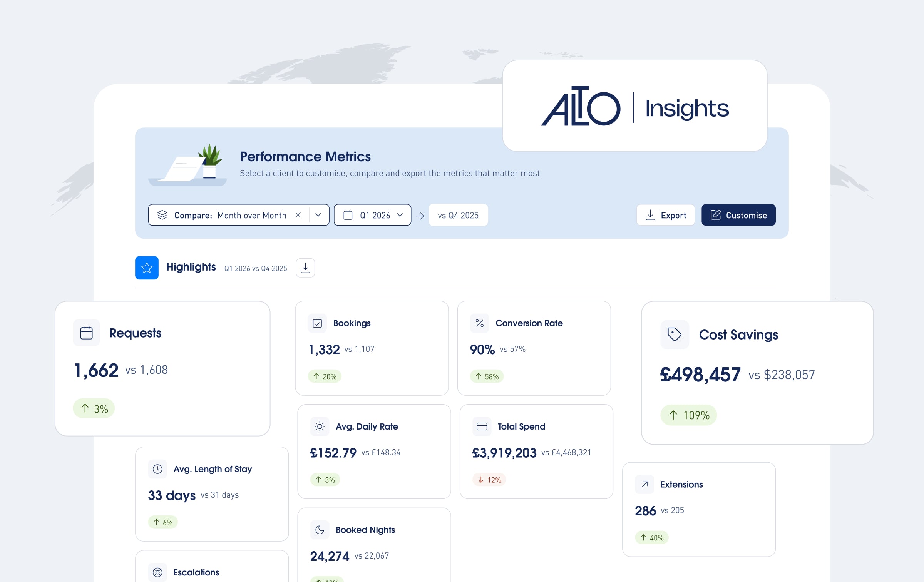
Task: Click the Highlights period Q1 2026 vs Q4 2025
Action: [256, 268]
